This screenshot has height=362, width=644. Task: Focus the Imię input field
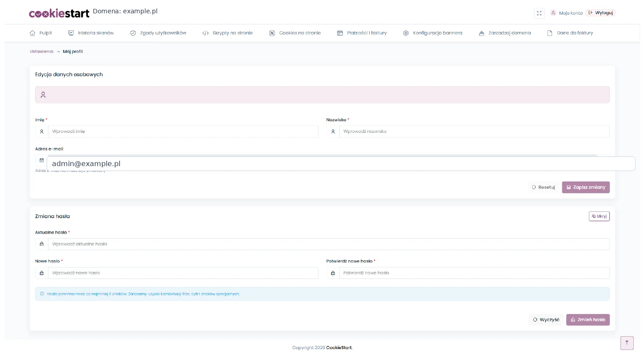183,131
